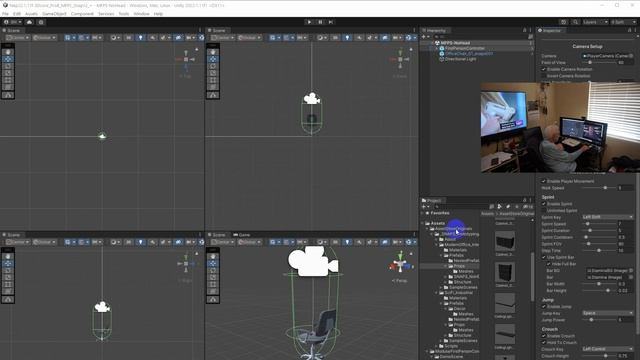Screen dimensions: 640x360
Task: Toggle scene lighting in top-left Scene view
Action: point(140,38)
